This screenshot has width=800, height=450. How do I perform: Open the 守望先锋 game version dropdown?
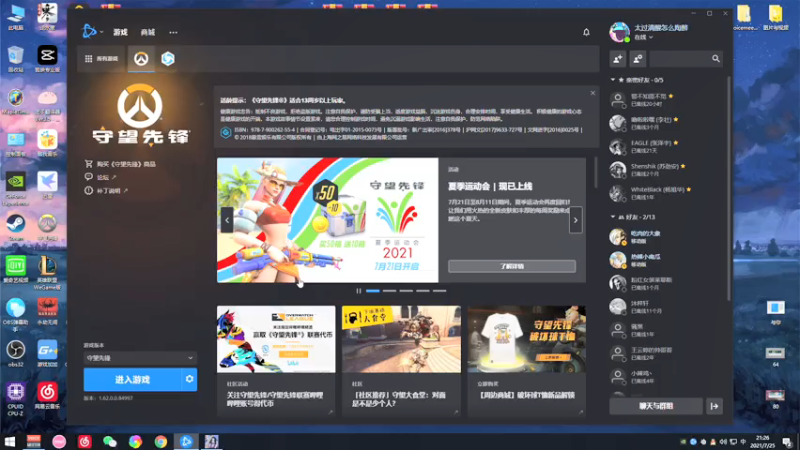(140, 358)
